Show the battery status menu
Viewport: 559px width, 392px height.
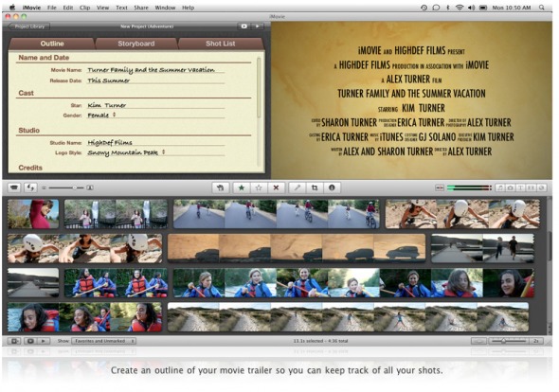click(x=483, y=8)
